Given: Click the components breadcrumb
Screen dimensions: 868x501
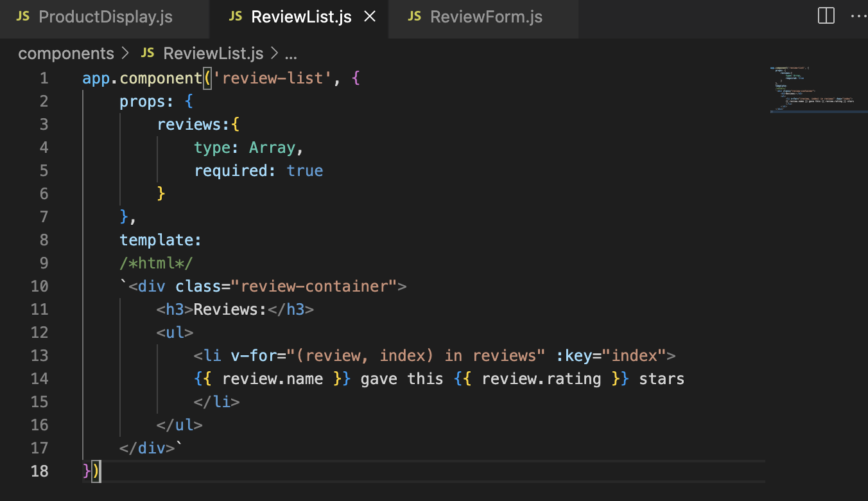Looking at the screenshot, I should click(x=66, y=53).
